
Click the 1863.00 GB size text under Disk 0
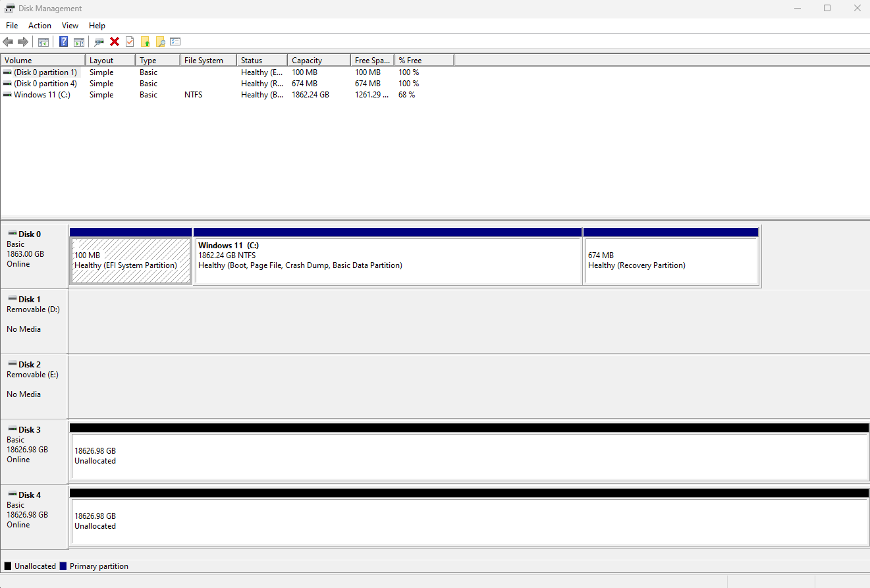tap(25, 254)
